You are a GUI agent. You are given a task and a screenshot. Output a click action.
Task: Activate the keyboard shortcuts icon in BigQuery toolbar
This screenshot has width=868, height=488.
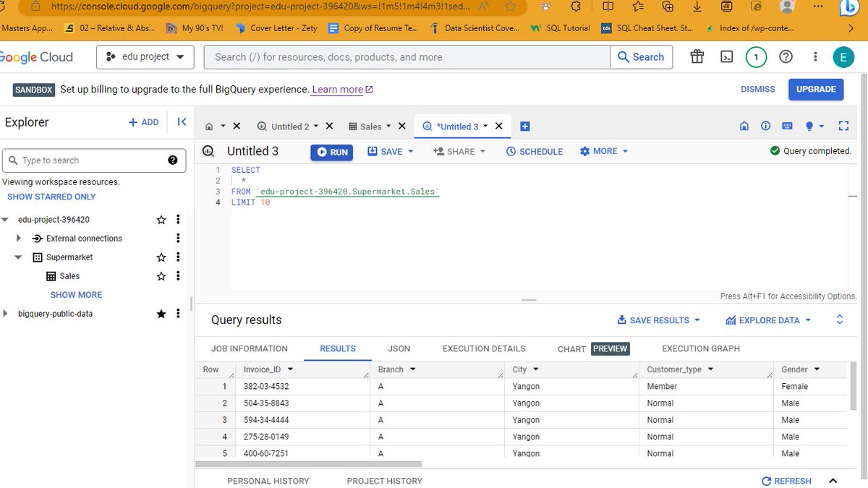[x=787, y=126]
